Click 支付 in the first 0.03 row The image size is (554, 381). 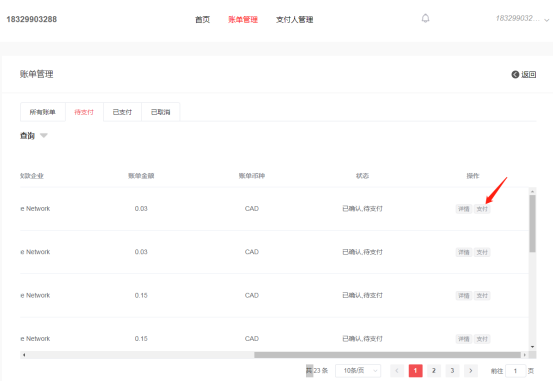pyautogui.click(x=482, y=209)
